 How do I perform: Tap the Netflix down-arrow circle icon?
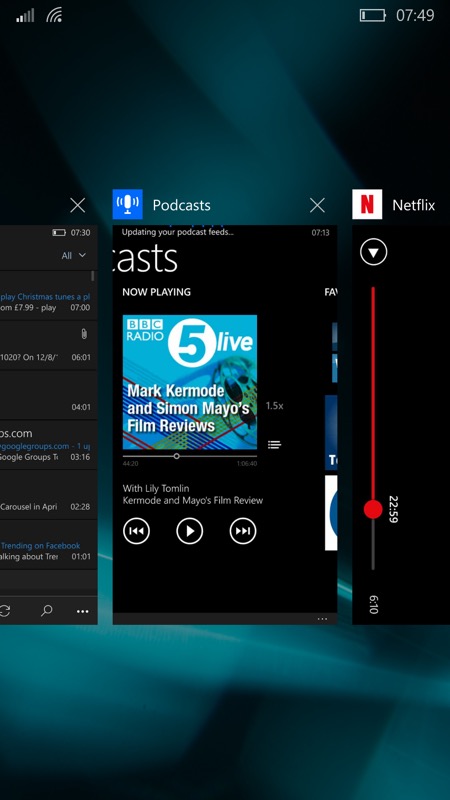[x=373, y=252]
